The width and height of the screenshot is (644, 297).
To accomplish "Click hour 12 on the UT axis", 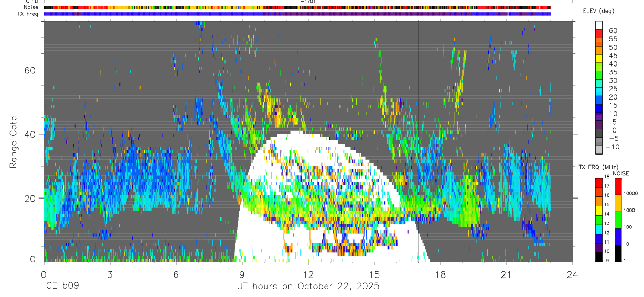I will tap(308, 274).
